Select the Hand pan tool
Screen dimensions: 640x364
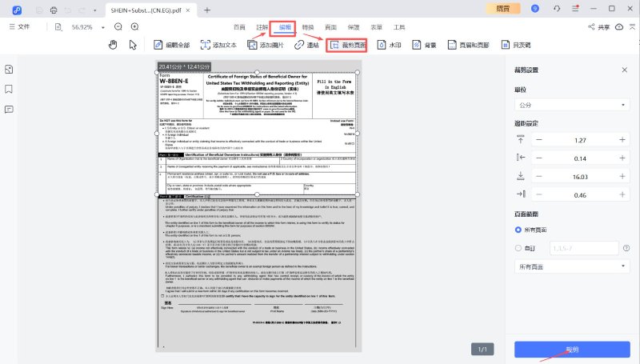click(x=113, y=45)
